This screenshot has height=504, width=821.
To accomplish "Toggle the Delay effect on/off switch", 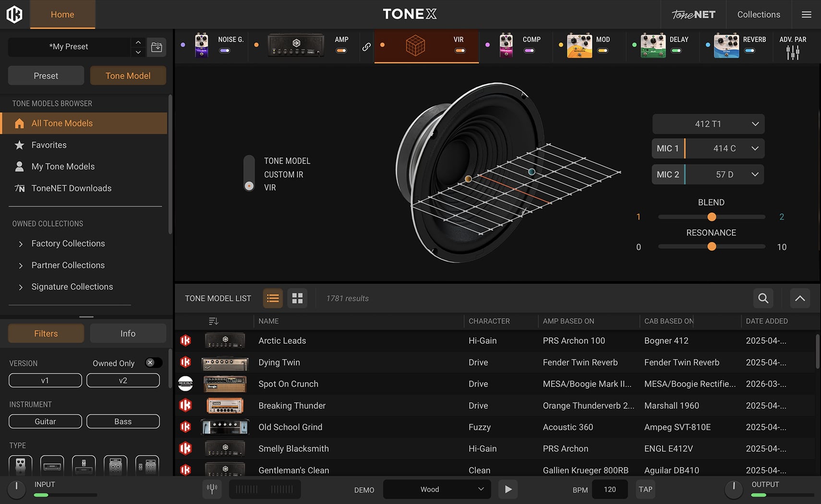I will [x=676, y=50].
